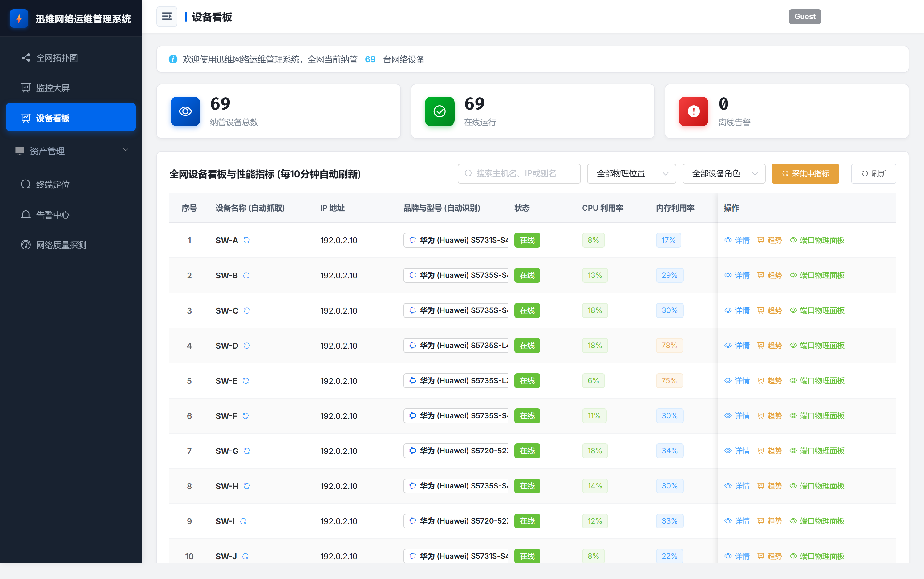
Task: Open 详情 link for SW-A
Action: point(737,240)
